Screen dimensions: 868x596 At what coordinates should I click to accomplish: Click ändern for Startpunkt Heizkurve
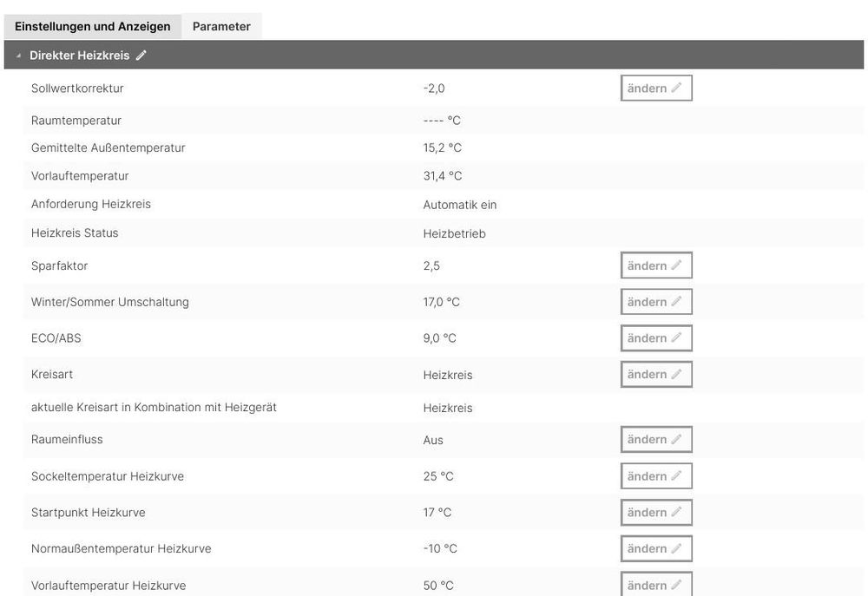pyautogui.click(x=656, y=513)
